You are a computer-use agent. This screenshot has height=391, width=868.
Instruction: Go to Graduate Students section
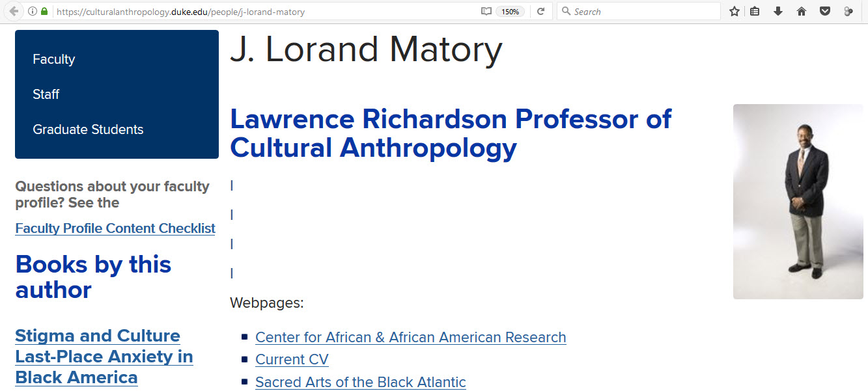pyautogui.click(x=88, y=129)
